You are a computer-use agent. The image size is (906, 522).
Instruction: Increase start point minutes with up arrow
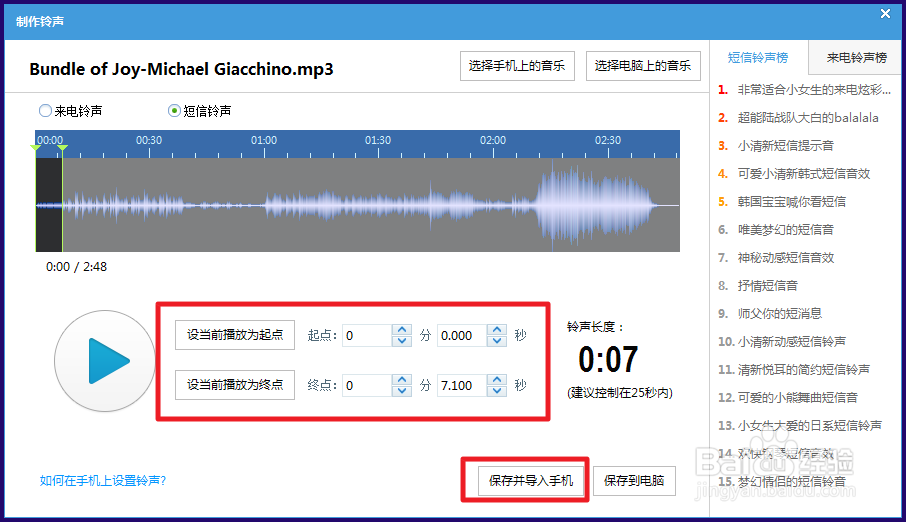(x=402, y=330)
